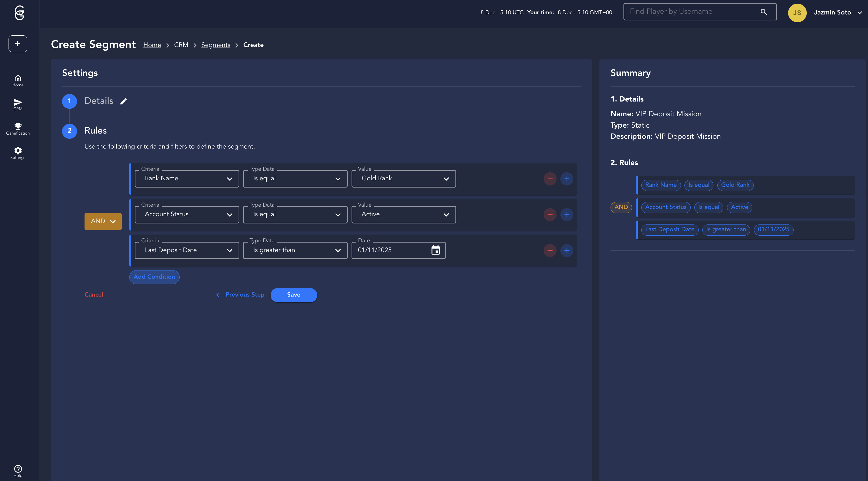
Task: Add a row after Account Status condition
Action: tap(566, 215)
